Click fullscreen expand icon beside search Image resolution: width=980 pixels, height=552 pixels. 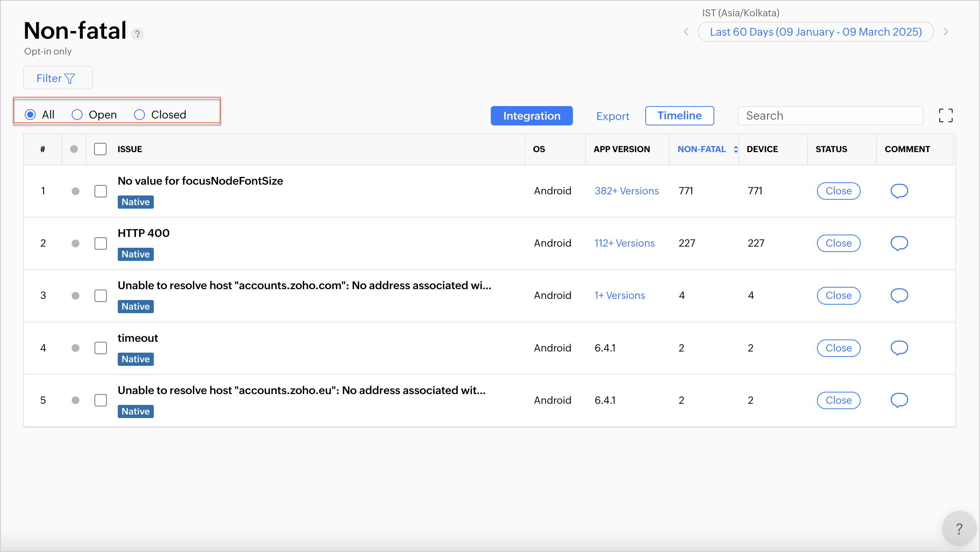point(946,115)
